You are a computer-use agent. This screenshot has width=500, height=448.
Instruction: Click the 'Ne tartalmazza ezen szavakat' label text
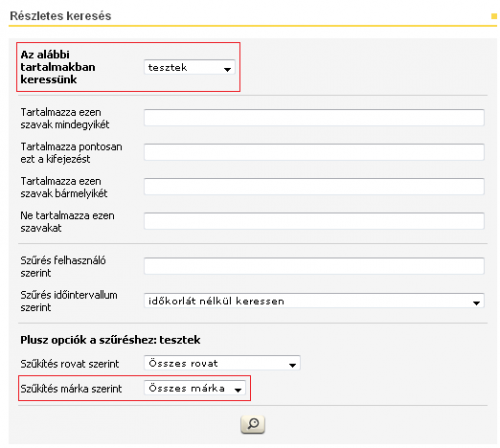[67, 222]
